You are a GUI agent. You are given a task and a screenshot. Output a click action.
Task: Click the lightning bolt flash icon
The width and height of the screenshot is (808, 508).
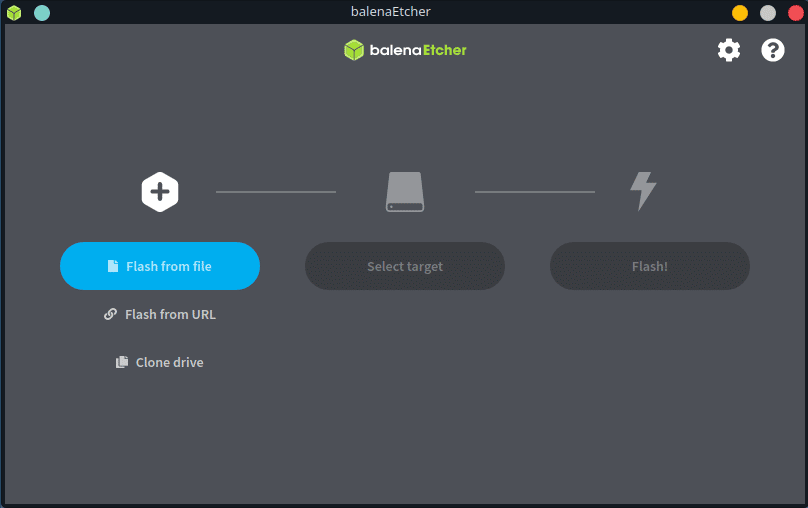(642, 191)
